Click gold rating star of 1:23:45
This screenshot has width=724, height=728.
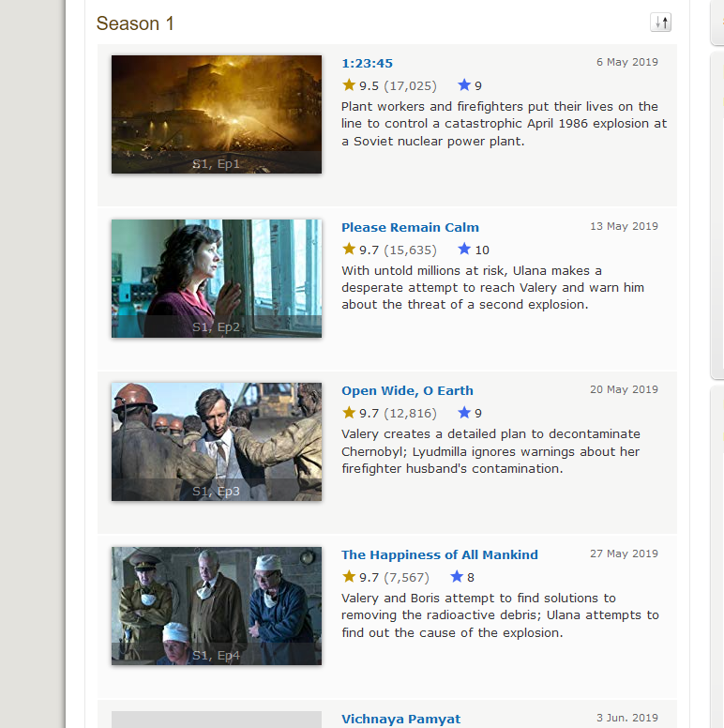tap(349, 85)
